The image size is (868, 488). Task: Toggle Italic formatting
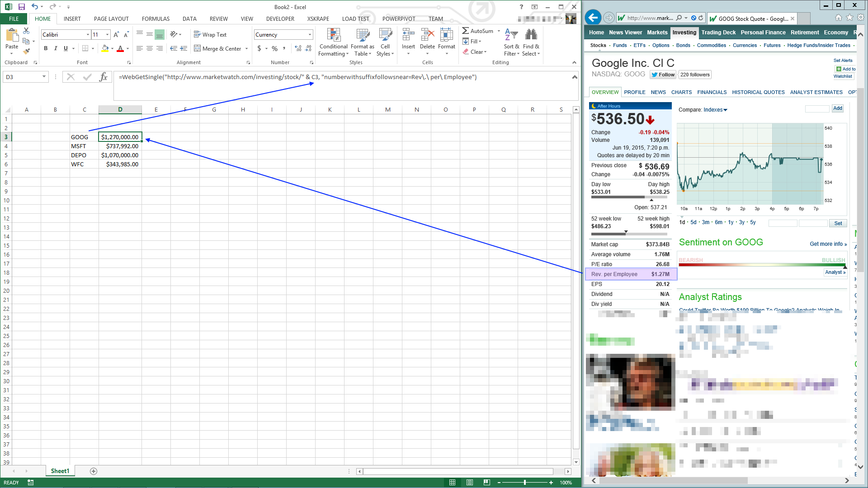tap(56, 48)
